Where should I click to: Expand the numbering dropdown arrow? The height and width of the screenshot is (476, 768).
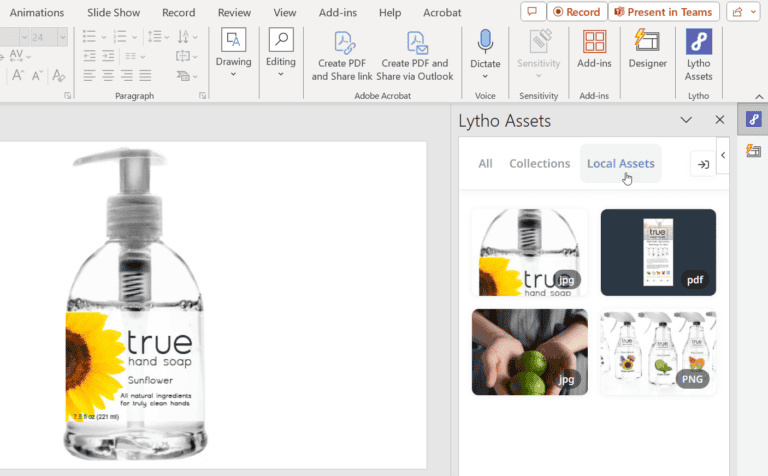pos(134,37)
